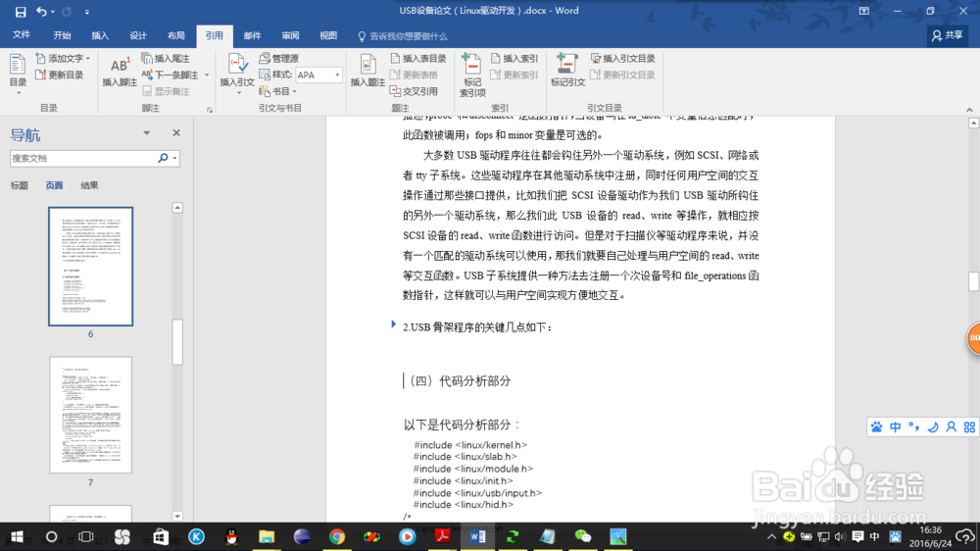
Task: Open WeChat from taskbar
Action: pyautogui.click(x=582, y=536)
